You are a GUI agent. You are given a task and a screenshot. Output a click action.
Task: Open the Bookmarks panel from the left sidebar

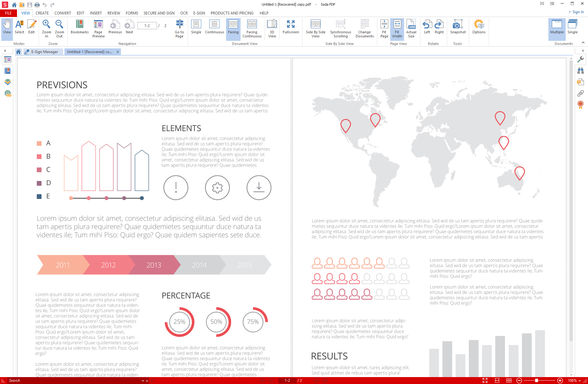click(7, 71)
